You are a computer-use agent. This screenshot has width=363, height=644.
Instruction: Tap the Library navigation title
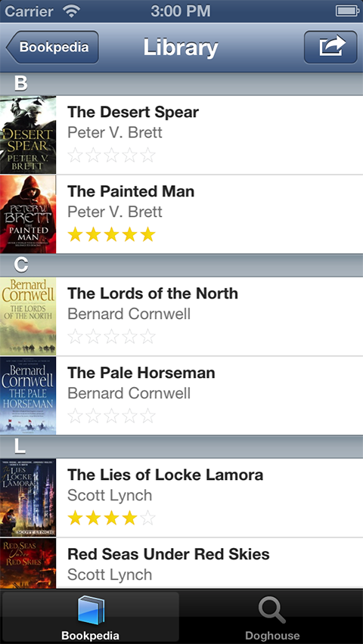click(x=181, y=48)
